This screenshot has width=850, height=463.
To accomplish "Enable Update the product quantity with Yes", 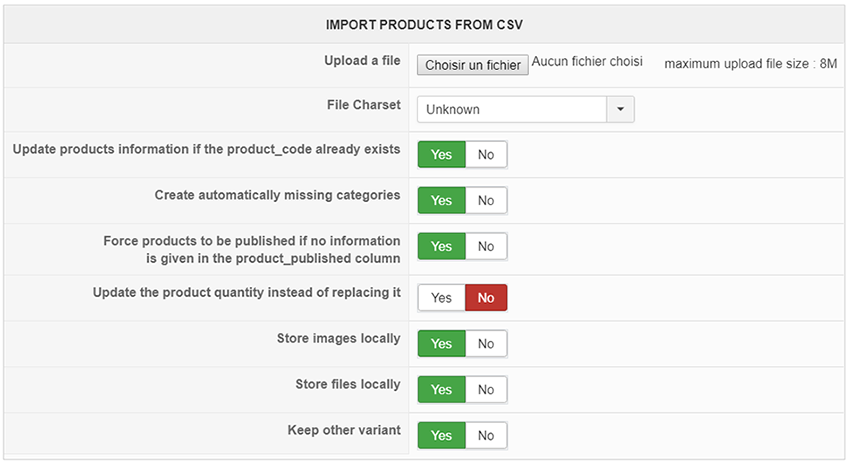I will [441, 298].
